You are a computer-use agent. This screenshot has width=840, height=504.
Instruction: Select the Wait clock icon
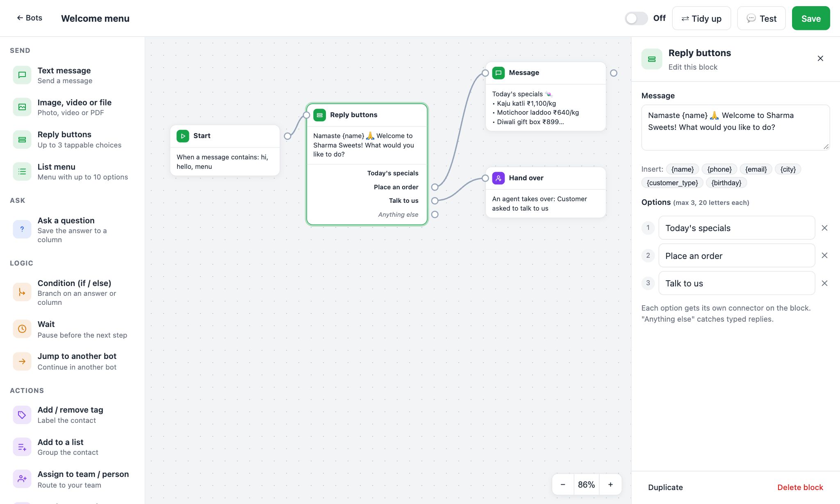(x=22, y=329)
